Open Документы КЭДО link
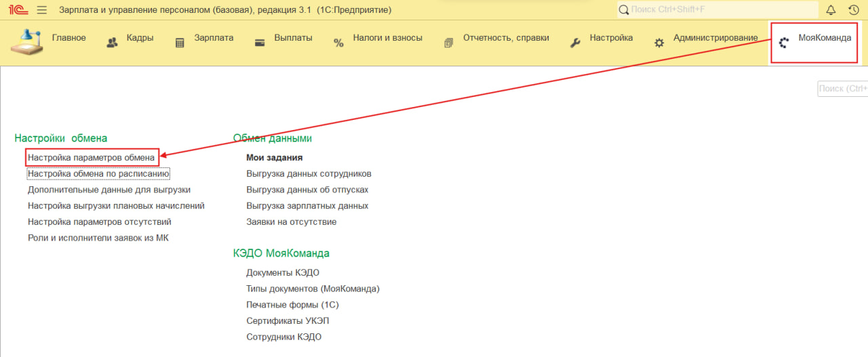This screenshot has width=868, height=357. 283,272
